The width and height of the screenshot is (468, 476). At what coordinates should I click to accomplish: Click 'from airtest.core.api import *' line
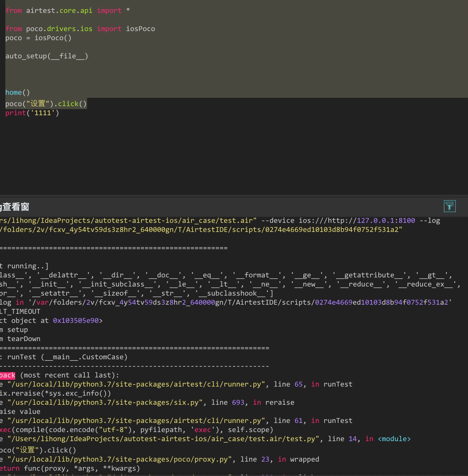point(68,11)
